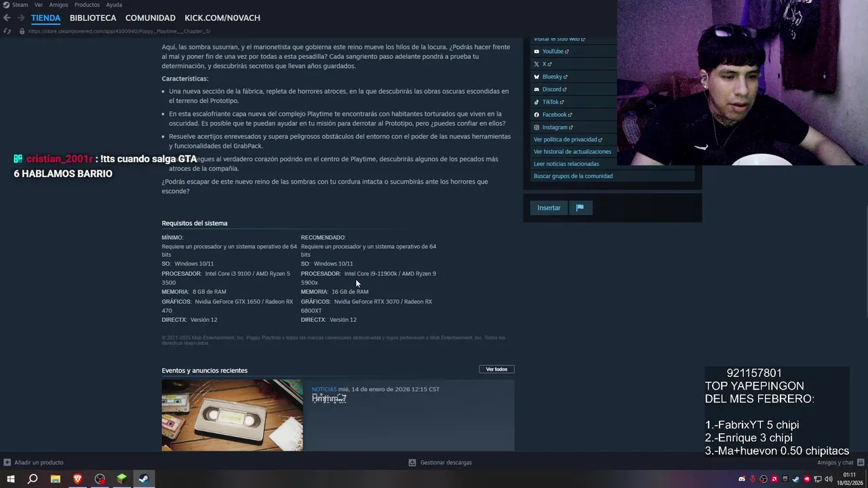Open the Facebook link
This screenshot has width=868, height=488.
tap(554, 115)
